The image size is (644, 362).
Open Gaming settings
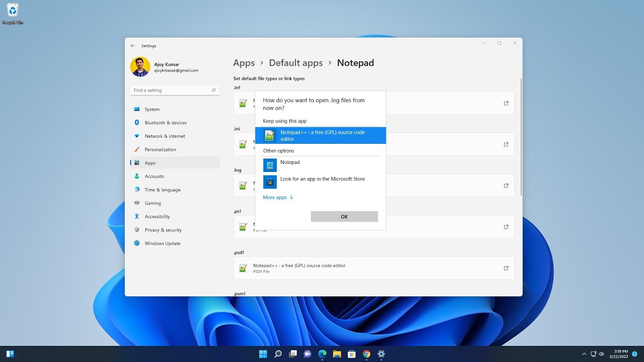pos(175,203)
